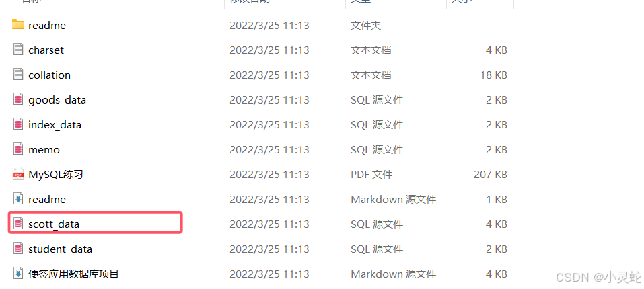Click the MySQL练习 file name
Screen dimensions: 644x289
56,175
